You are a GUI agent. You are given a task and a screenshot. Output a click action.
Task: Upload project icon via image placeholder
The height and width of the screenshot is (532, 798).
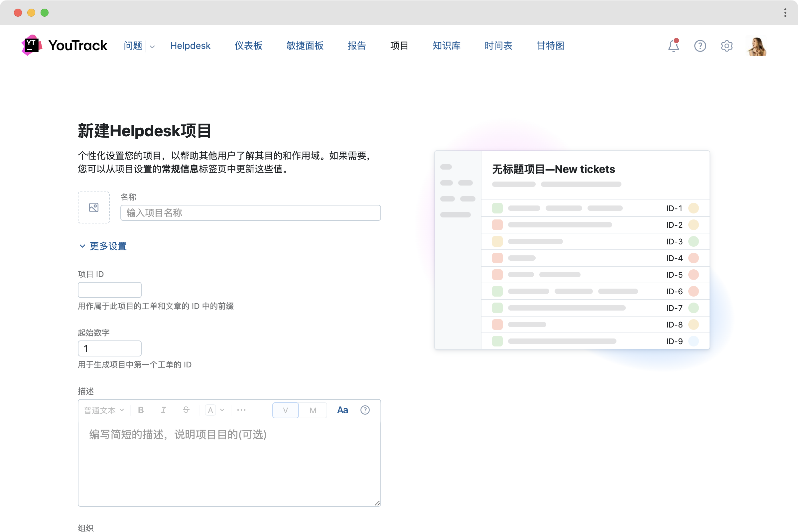(94, 207)
